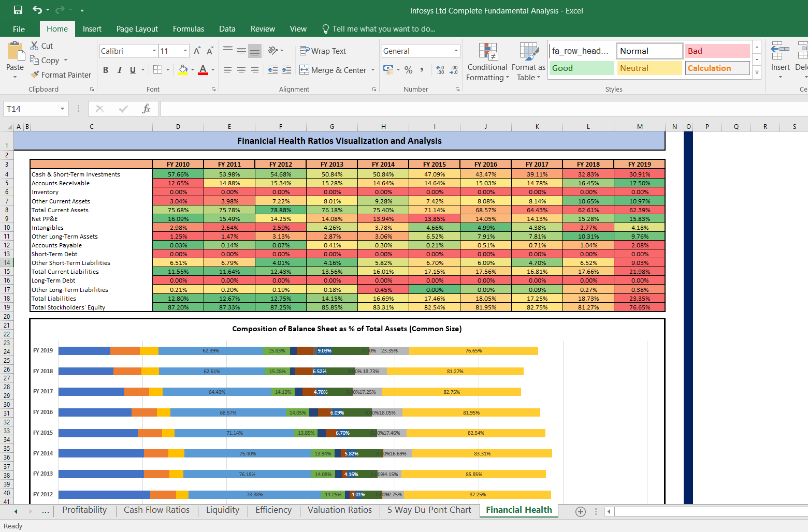Apply the Calculation cell style
This screenshot has width=808, height=532.
(717, 68)
